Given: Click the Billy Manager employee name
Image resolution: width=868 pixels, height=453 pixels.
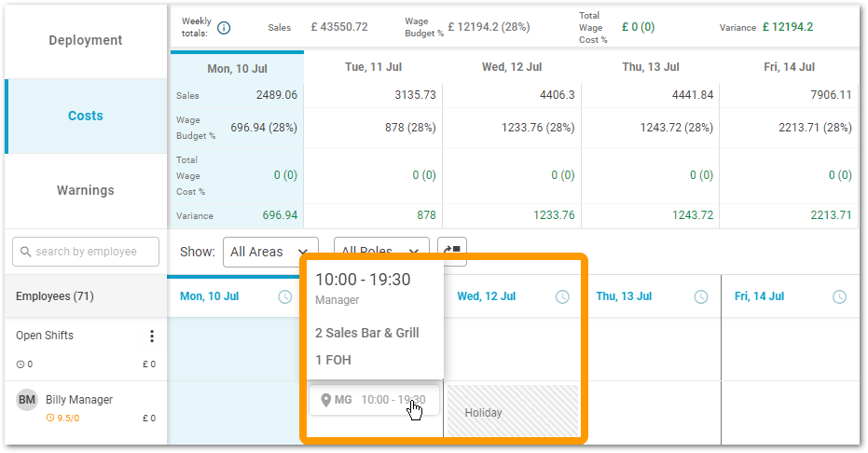Looking at the screenshot, I should (x=79, y=400).
